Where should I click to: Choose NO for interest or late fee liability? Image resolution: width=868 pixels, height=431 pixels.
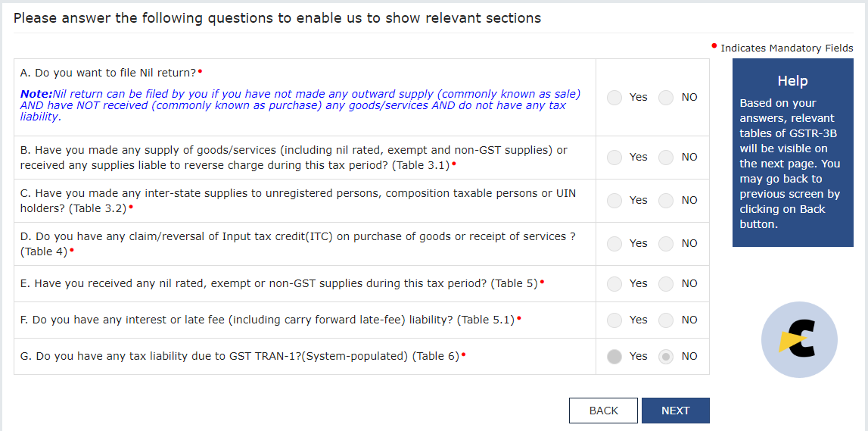click(666, 320)
